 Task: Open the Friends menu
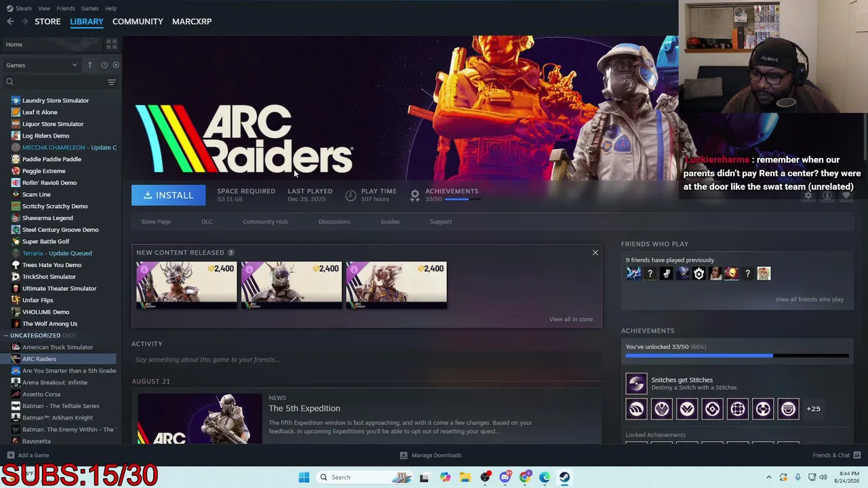point(66,8)
